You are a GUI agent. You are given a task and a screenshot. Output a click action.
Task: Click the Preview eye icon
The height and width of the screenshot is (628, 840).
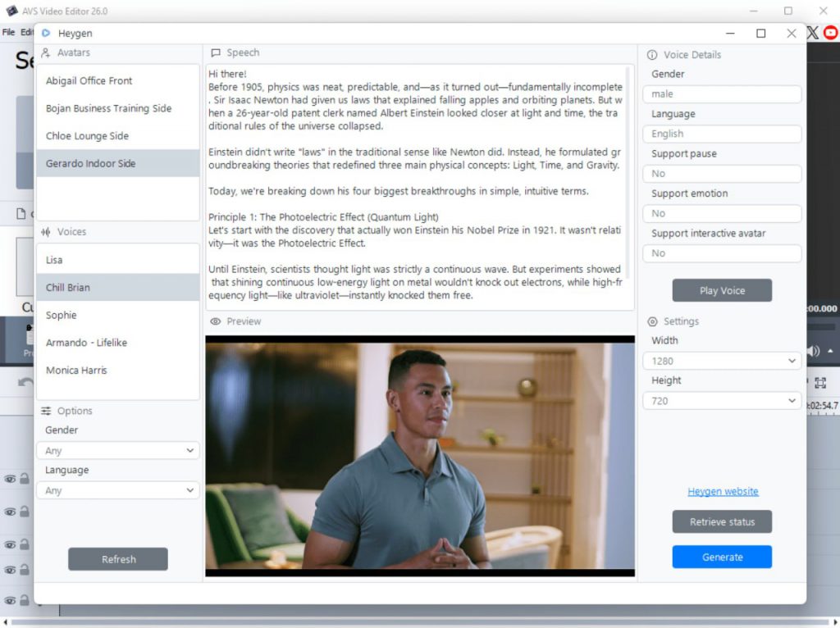[216, 321]
